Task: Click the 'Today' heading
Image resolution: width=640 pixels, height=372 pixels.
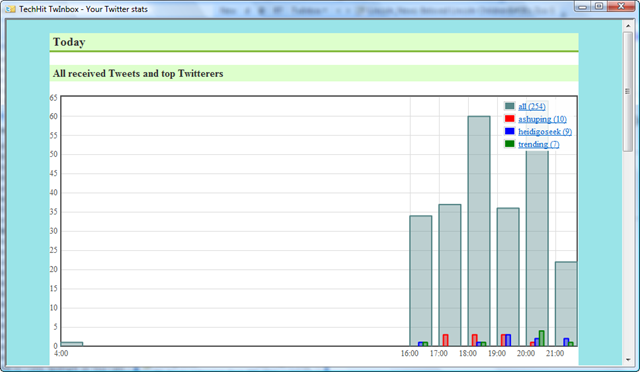Action: click(69, 42)
